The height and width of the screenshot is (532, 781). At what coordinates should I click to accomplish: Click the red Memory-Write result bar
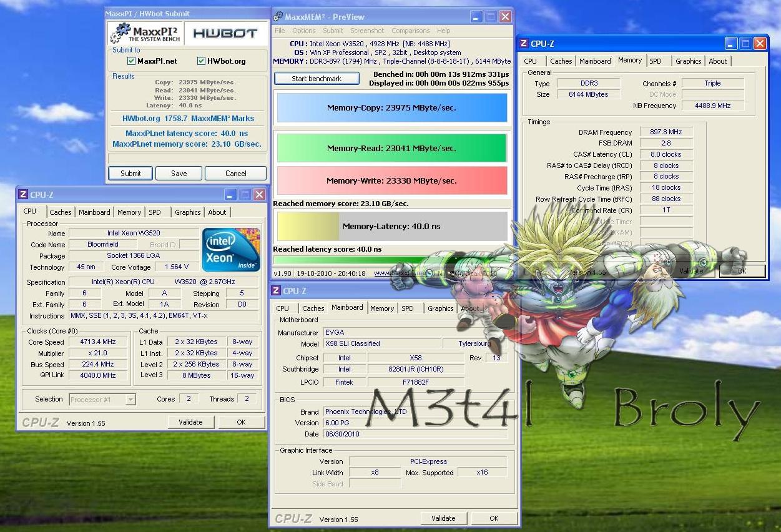[x=391, y=180]
